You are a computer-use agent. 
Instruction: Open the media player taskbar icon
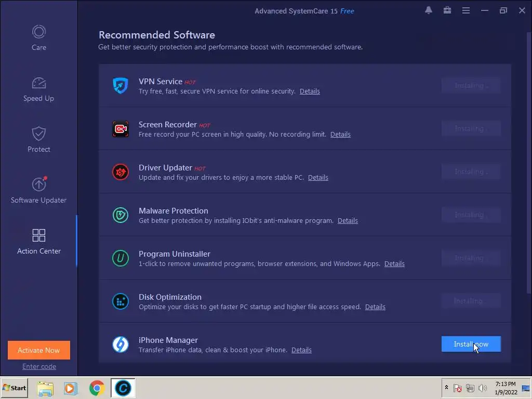pyautogui.click(x=71, y=388)
